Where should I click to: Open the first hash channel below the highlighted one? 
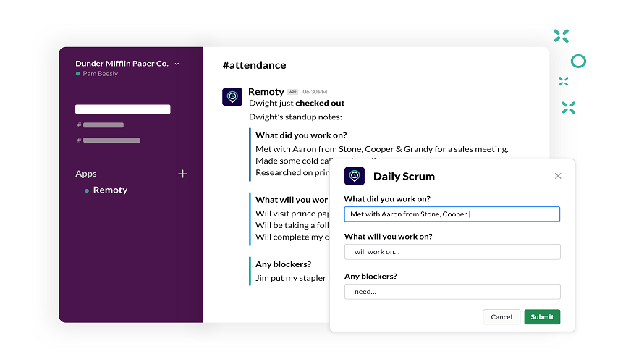102,125
